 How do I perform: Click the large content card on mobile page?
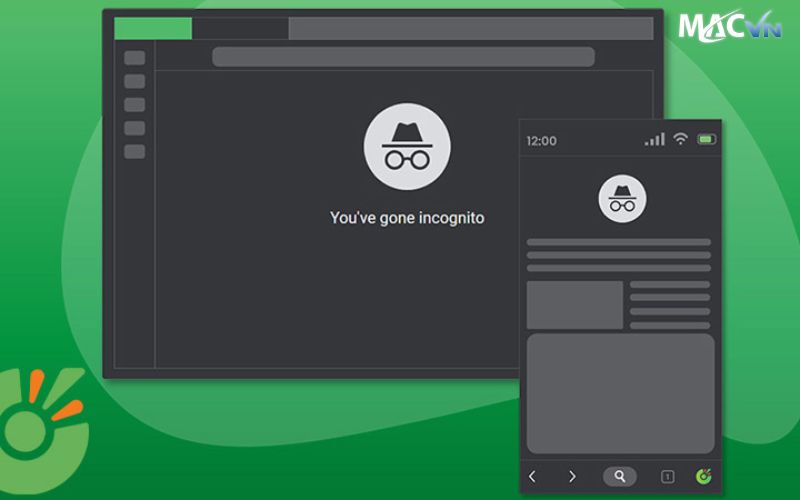pos(620,393)
